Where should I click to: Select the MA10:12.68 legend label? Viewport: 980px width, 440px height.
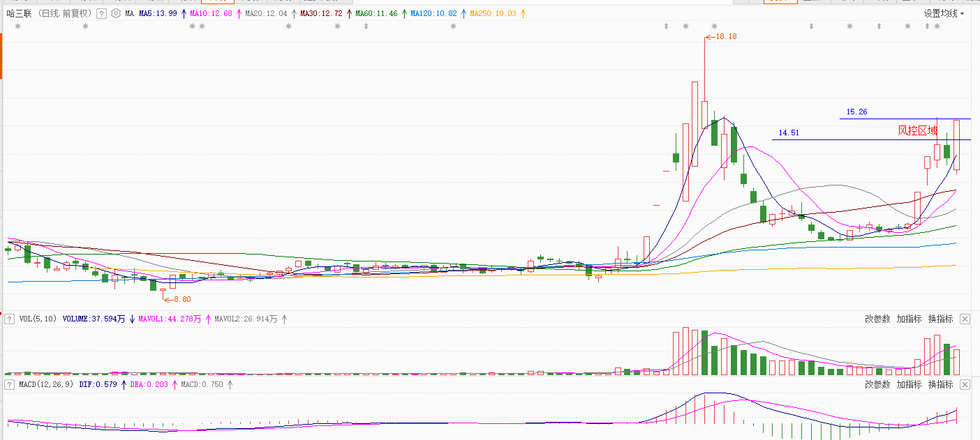click(x=211, y=13)
